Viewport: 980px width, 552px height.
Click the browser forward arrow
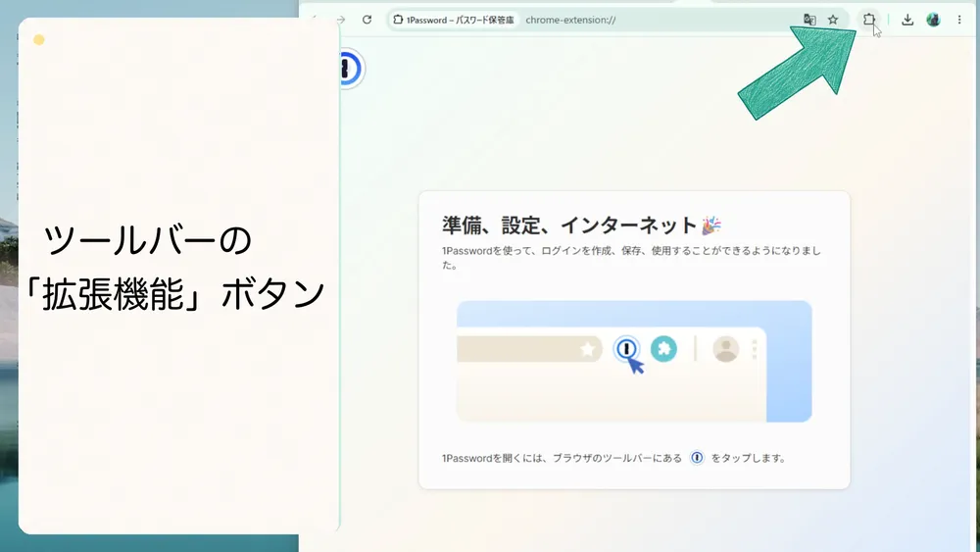click(341, 20)
